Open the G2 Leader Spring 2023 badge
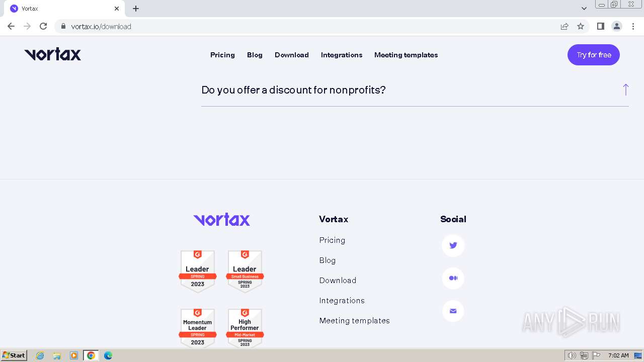This screenshot has width=644, height=362. [197, 271]
